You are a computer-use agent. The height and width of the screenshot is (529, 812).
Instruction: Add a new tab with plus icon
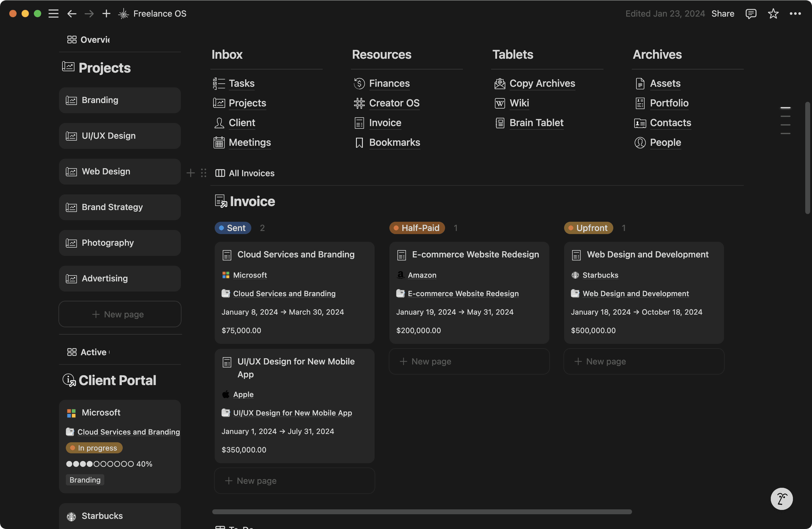click(106, 14)
